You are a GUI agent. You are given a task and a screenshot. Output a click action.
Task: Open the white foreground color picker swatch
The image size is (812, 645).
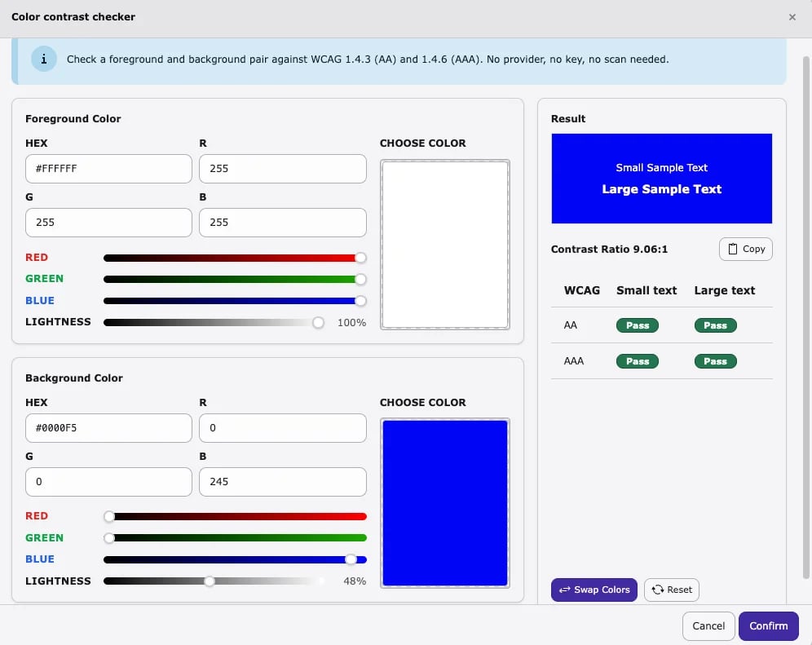click(445, 245)
